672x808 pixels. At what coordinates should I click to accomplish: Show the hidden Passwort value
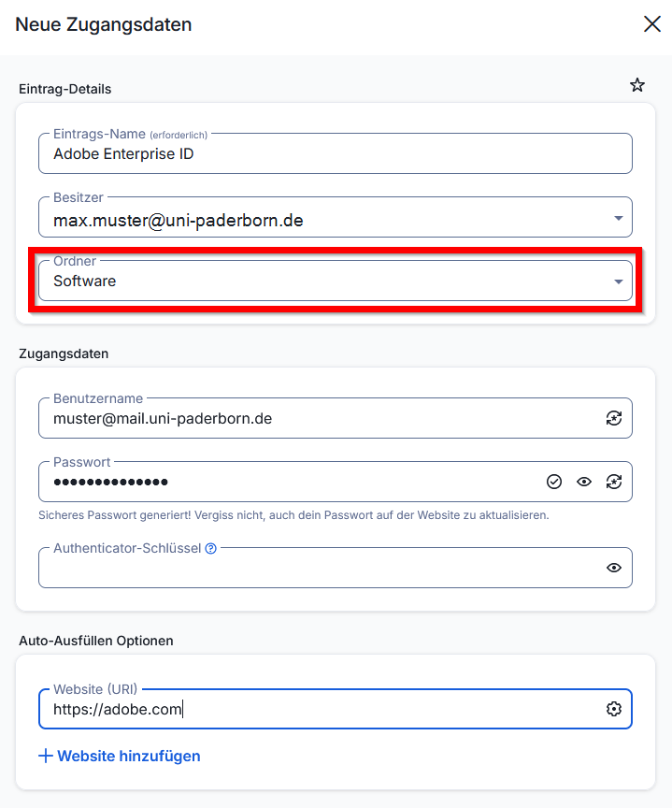pyautogui.click(x=584, y=482)
